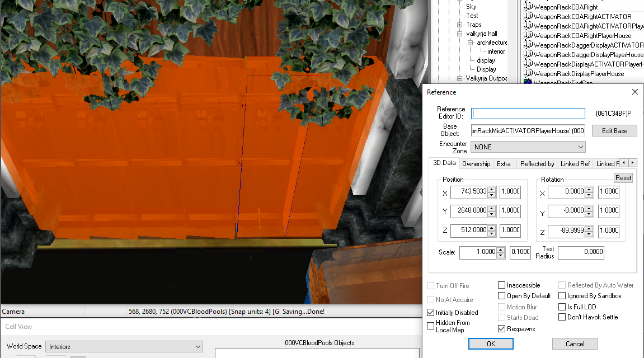Screen dimensions: 644x358
Task: Switch to the Ownership tab
Action: (x=476, y=164)
